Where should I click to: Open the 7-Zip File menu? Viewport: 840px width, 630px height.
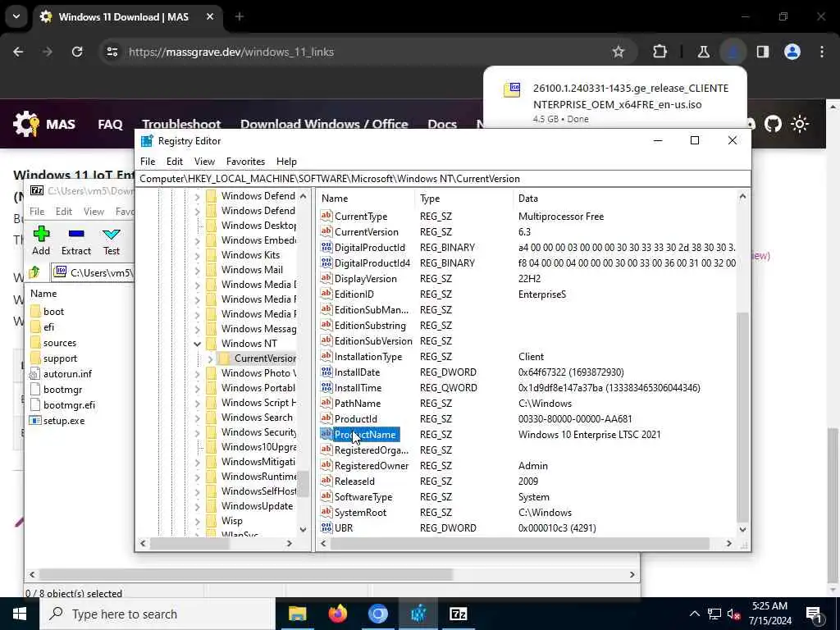(37, 212)
